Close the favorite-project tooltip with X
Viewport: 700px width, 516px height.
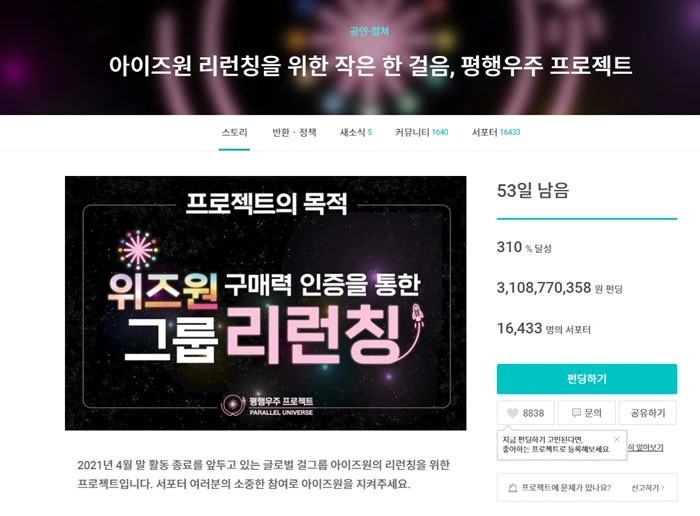click(617, 439)
